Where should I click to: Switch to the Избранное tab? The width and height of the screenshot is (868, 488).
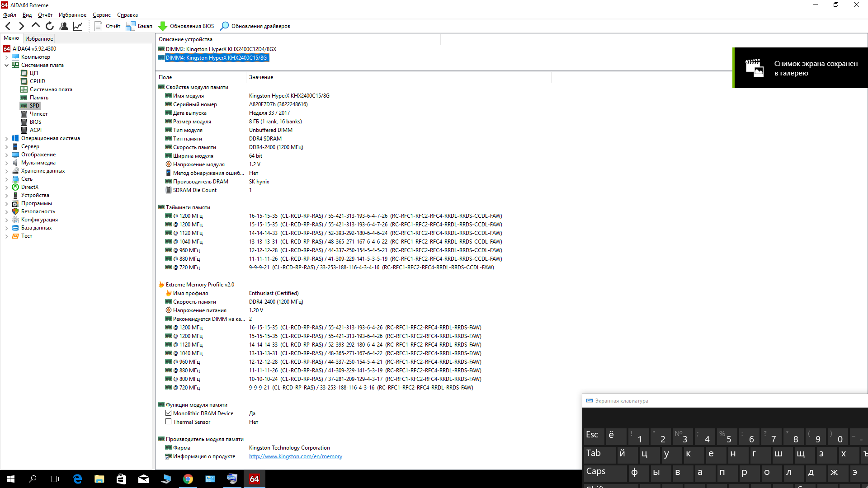pos(39,39)
